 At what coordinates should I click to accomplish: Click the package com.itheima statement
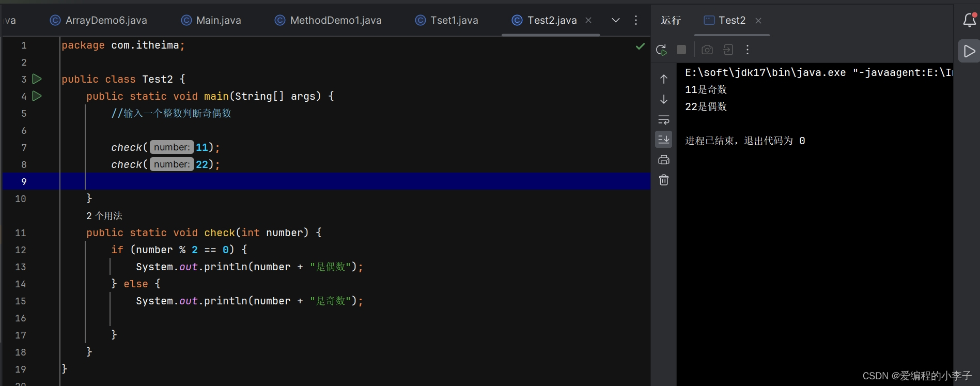123,45
